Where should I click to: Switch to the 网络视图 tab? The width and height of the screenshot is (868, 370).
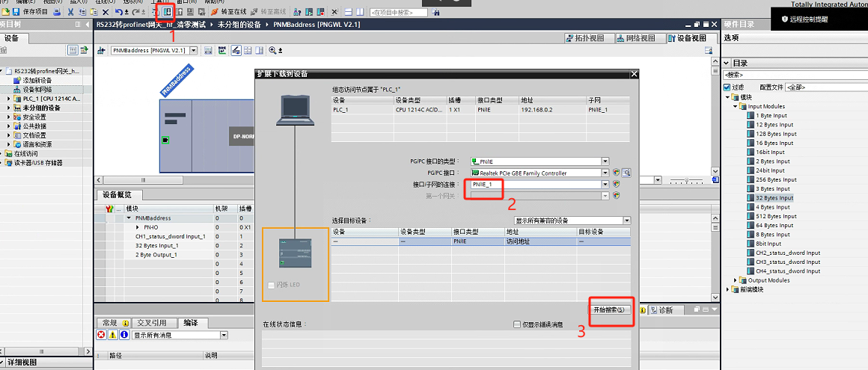[639, 38]
